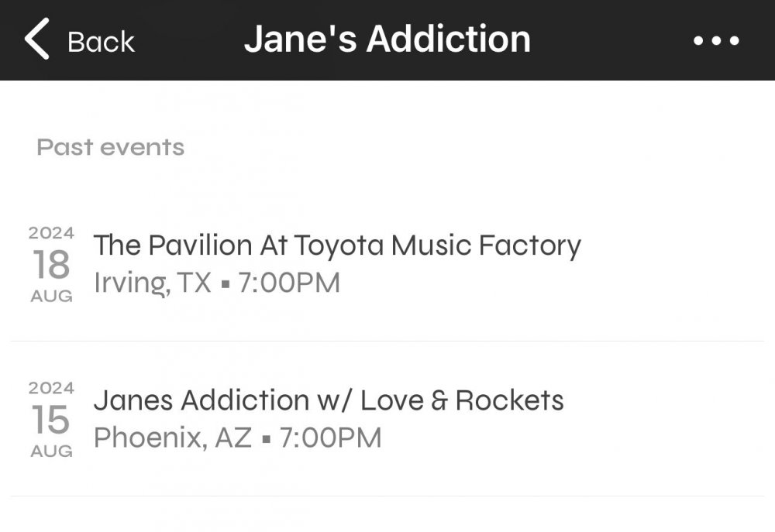Click the Jane's Addiction page title

pos(387,39)
